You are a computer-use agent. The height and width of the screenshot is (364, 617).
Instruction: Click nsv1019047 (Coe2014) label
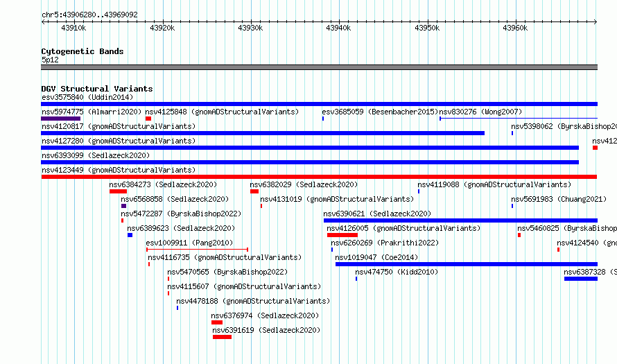pyautogui.click(x=376, y=257)
